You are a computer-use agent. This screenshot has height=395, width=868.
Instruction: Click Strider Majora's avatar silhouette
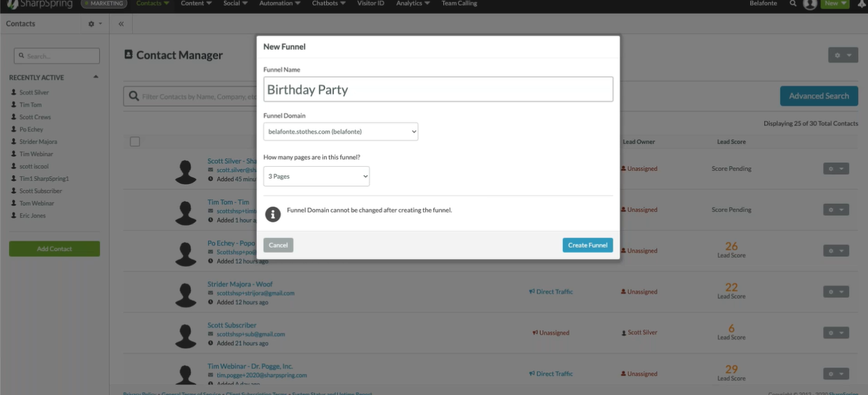click(186, 294)
